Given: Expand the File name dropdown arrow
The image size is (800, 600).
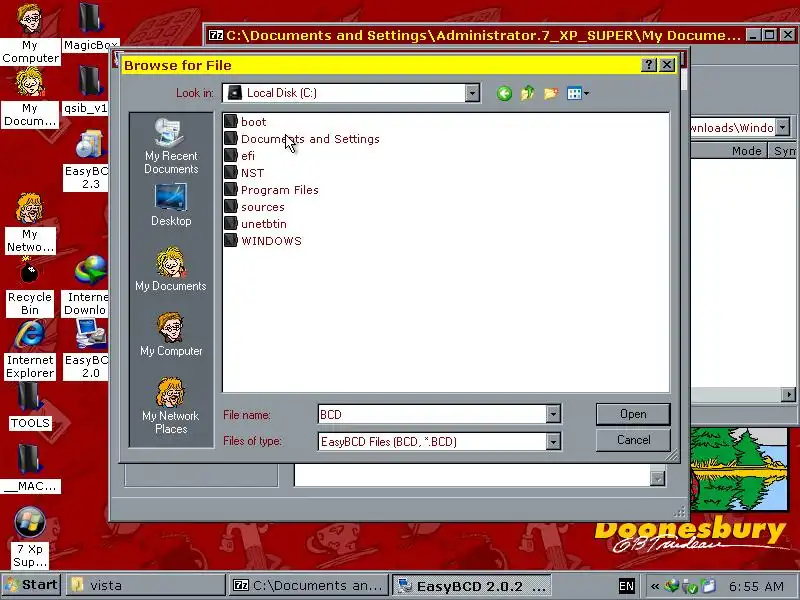Looking at the screenshot, I should [x=553, y=414].
